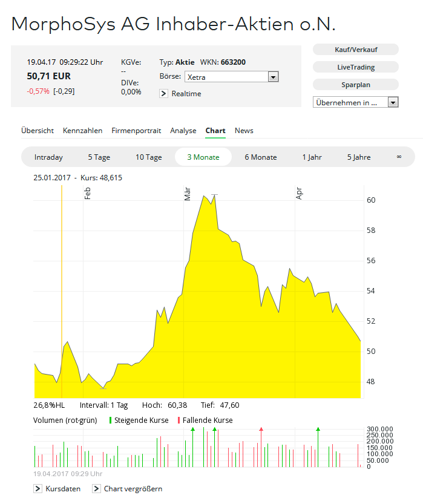
Task: Open the News tab
Action: 244,131
